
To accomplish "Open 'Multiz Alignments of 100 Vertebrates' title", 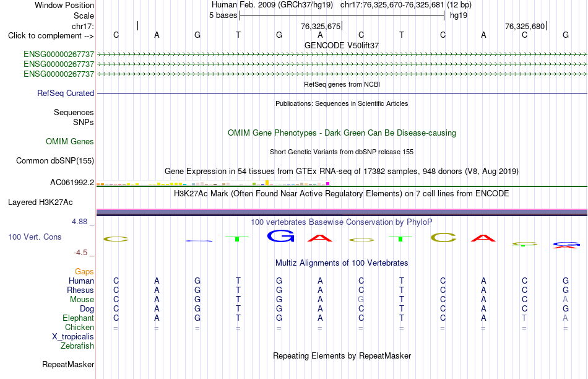I will point(342,263).
